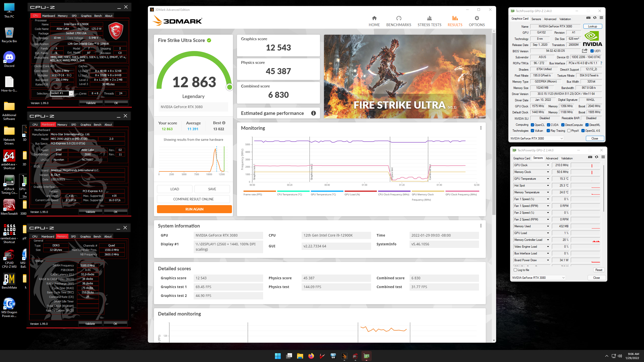Viewport: 644px width, 362px height.
Task: Open the BenchMate desktop icon
Action: (x=9, y=281)
